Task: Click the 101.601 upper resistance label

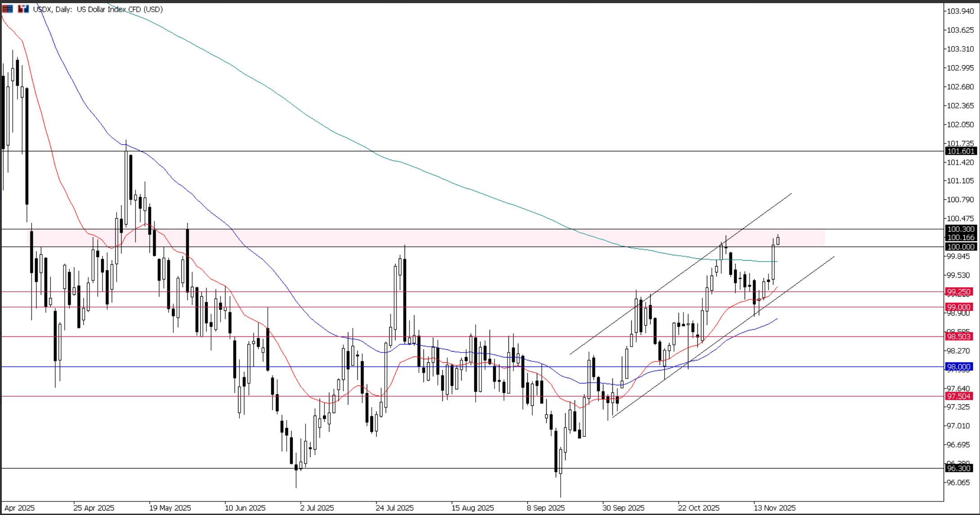Action: [961, 151]
